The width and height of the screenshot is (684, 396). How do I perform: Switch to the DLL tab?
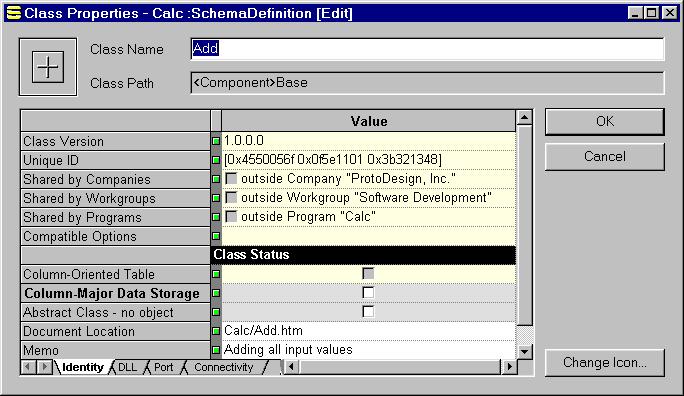click(127, 367)
